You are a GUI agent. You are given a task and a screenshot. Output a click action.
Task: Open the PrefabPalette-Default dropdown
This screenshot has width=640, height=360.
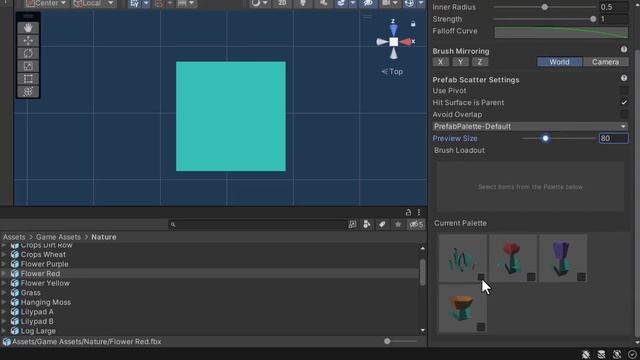click(x=530, y=127)
